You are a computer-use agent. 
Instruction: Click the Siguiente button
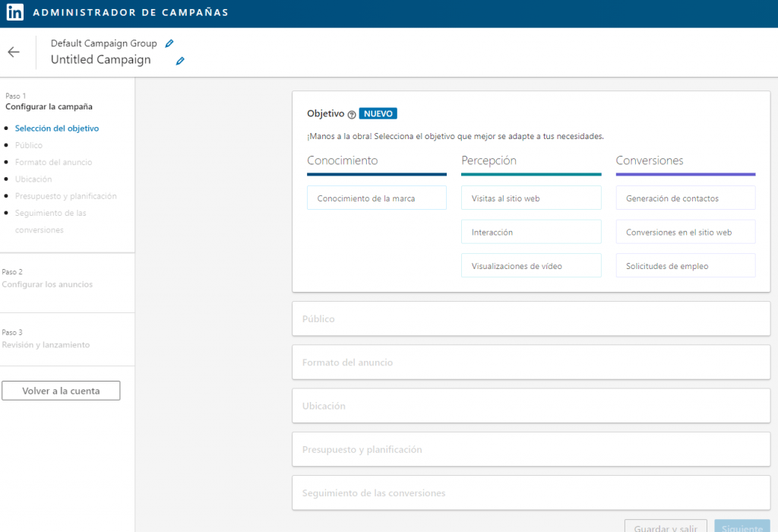click(742, 527)
